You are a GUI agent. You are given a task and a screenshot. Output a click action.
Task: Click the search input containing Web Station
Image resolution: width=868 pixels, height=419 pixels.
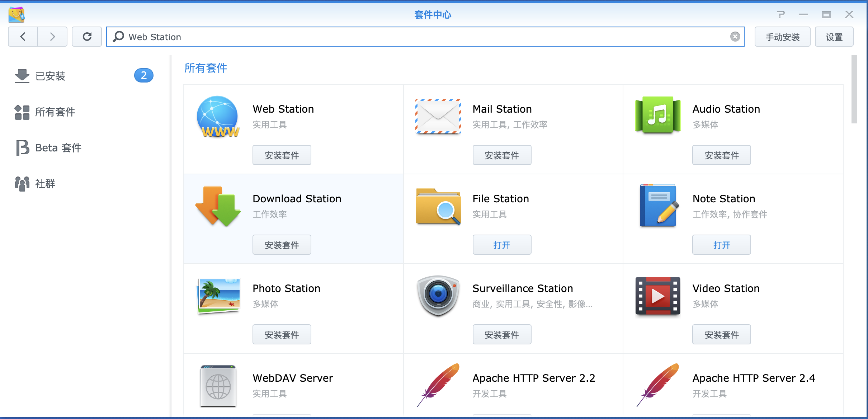[x=425, y=37]
